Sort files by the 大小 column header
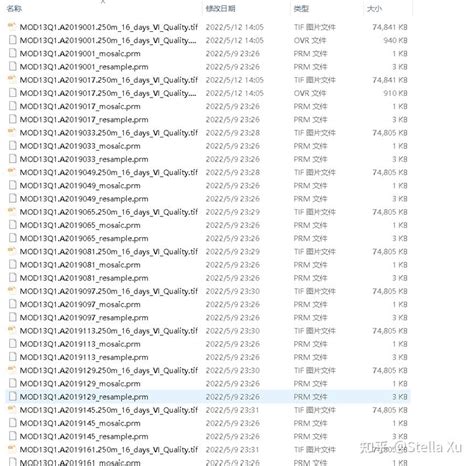The image size is (474, 466). pyautogui.click(x=374, y=8)
